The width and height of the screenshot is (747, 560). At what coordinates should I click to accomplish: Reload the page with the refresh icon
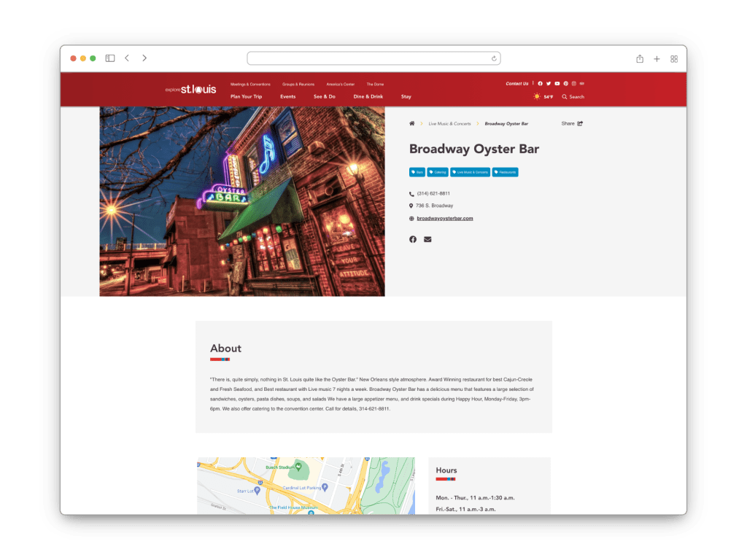495,58
